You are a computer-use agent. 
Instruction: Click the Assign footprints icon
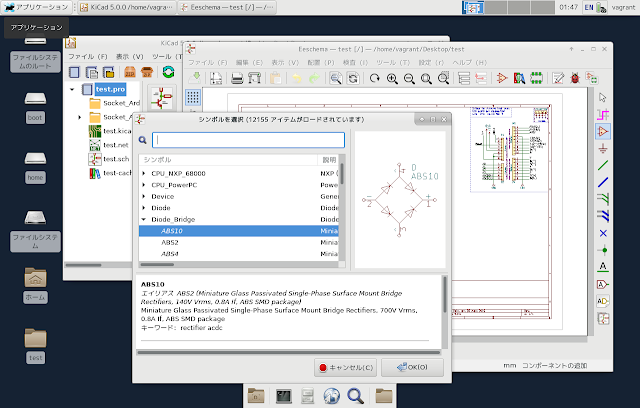(x=592, y=78)
